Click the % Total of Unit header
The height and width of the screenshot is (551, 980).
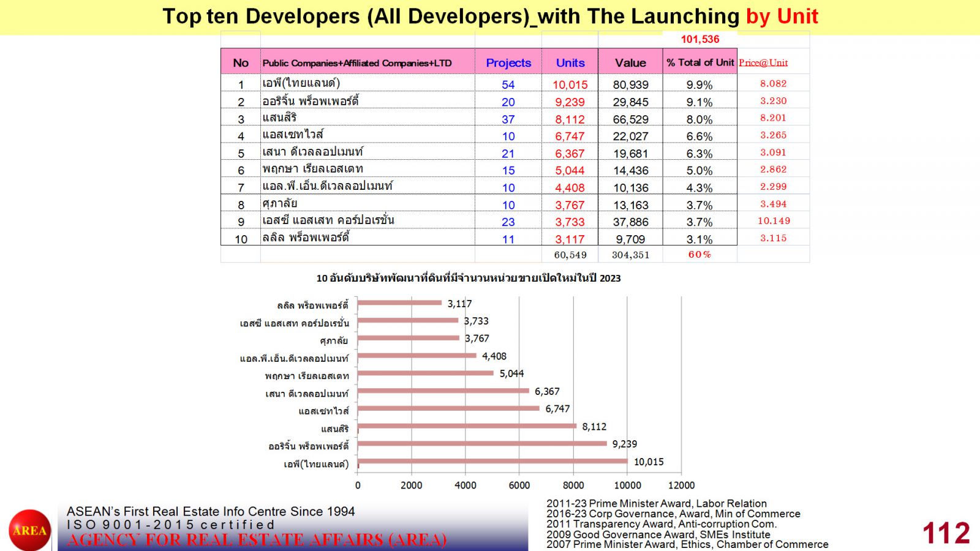700,62
